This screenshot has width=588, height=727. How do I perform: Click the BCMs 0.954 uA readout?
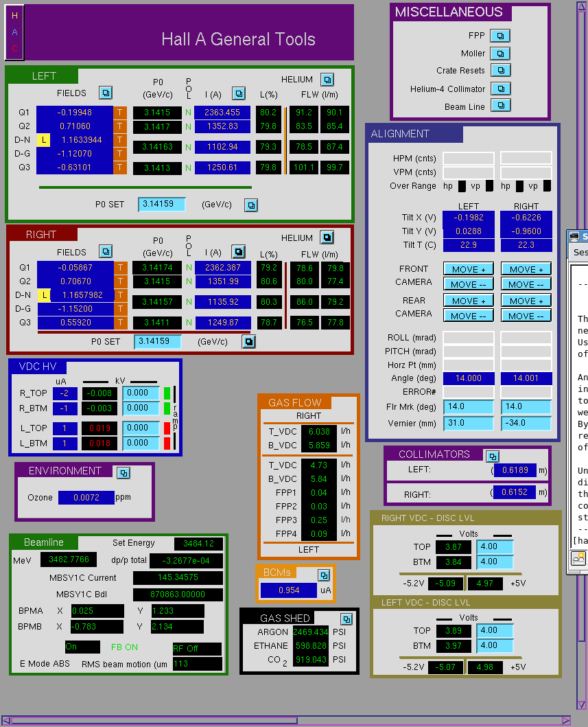coord(289,590)
